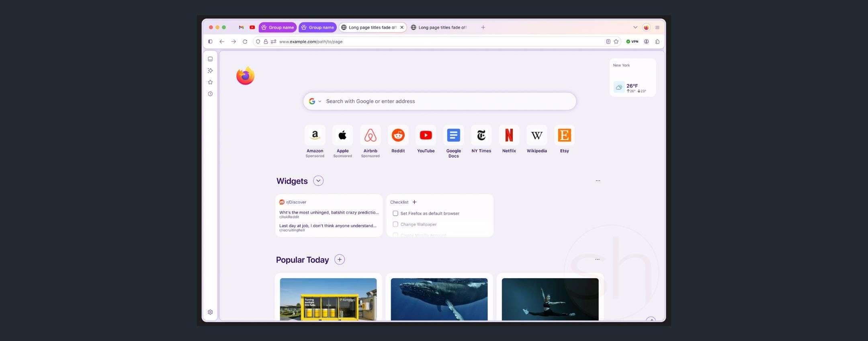Open the hamburger application menu
This screenshot has width=868, height=341.
click(657, 27)
